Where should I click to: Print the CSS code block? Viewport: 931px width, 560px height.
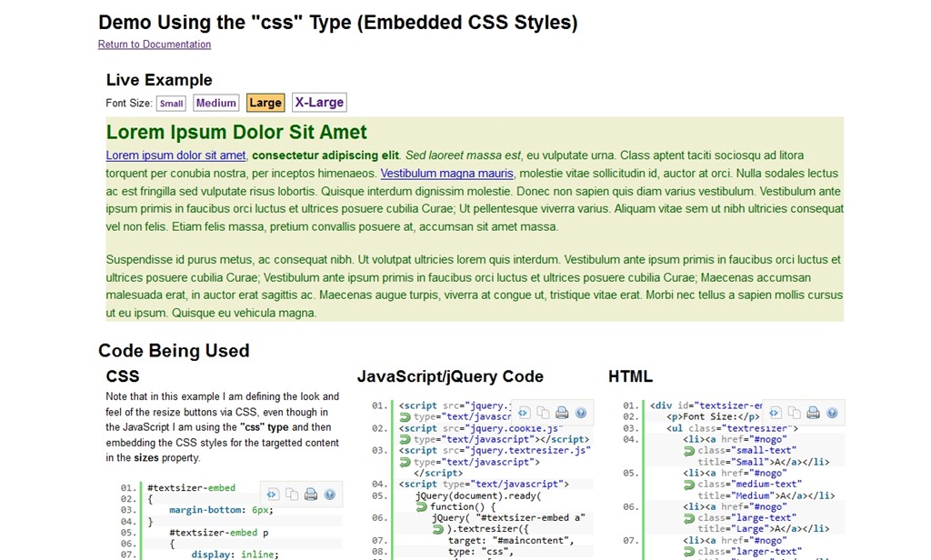point(311,494)
